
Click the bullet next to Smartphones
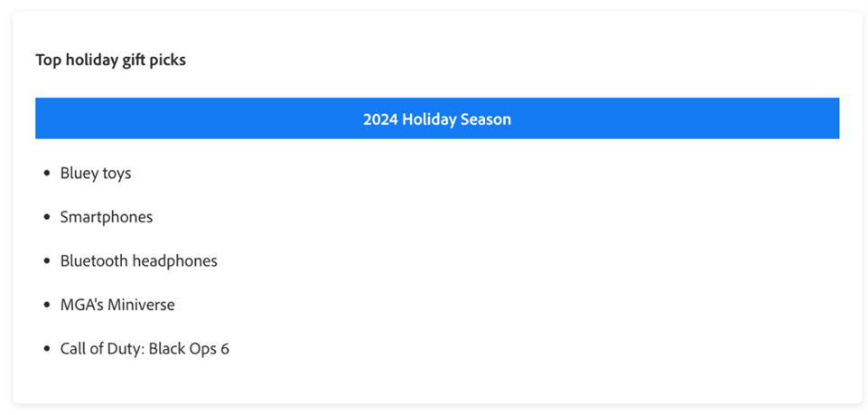[x=46, y=218]
